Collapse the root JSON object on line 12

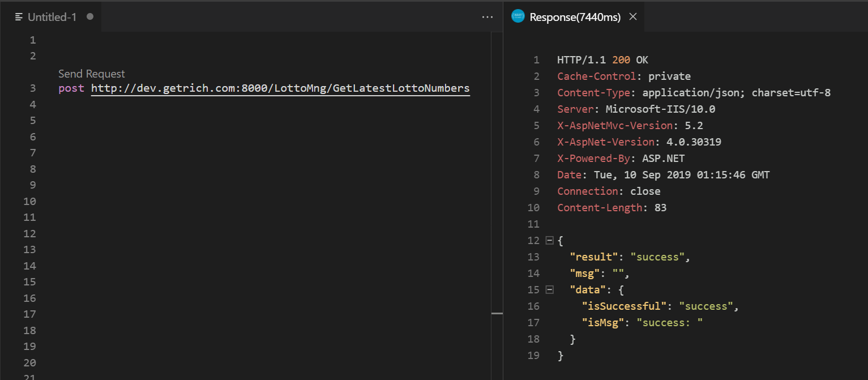(549, 240)
